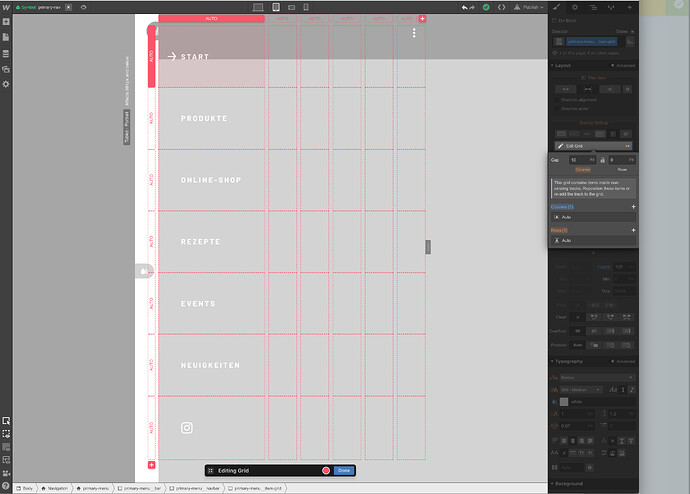This screenshot has height=494, width=690.
Task: Switch to the Interactions lightning tab
Action: [x=630, y=7]
